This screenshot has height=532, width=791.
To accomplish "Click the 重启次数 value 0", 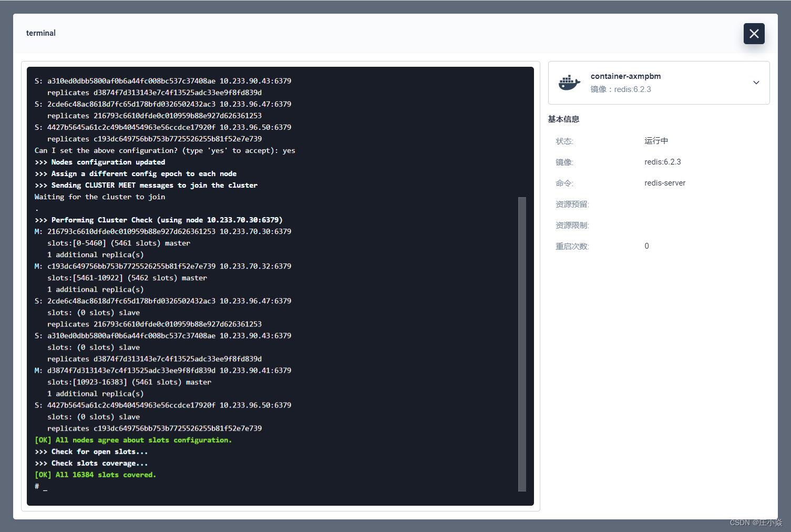I will click(x=646, y=246).
